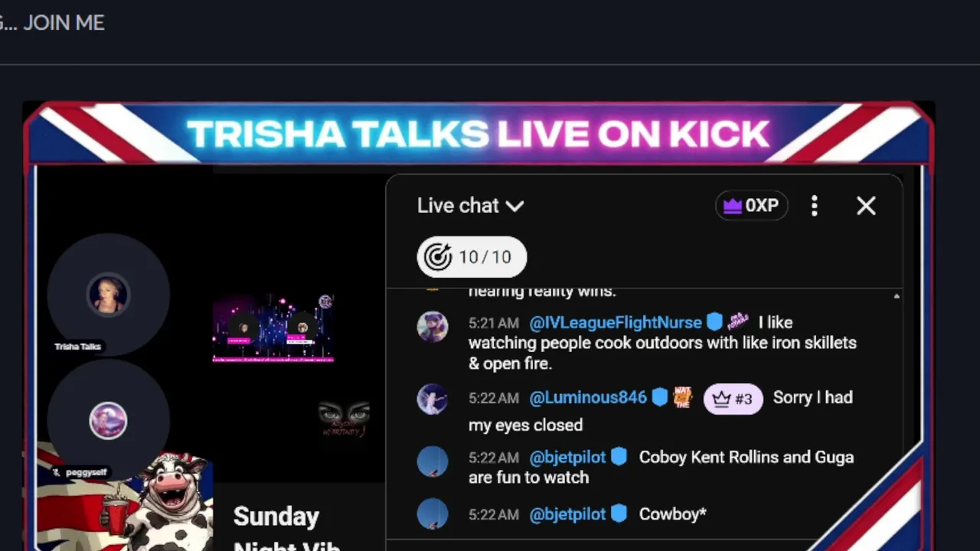Select Trisha Talks participant avatar
Screen dimensions: 980x551
[x=108, y=295]
